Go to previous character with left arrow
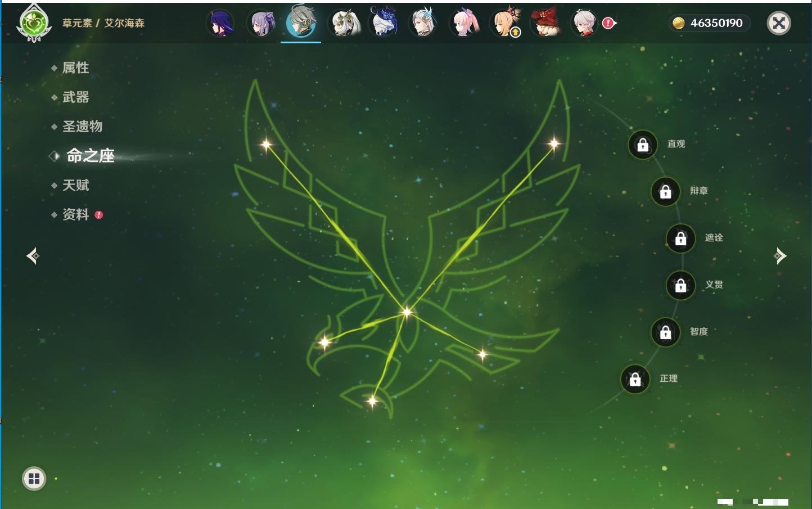 coord(33,256)
